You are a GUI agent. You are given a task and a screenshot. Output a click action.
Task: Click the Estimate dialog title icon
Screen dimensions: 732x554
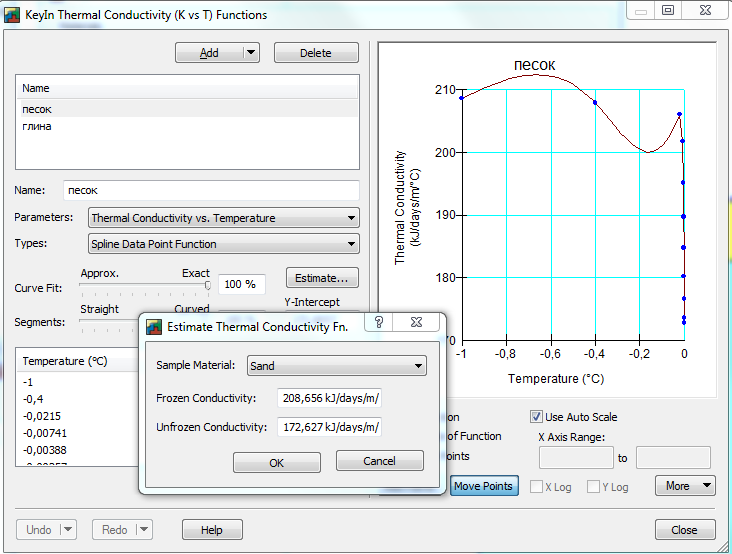pyautogui.click(x=154, y=327)
